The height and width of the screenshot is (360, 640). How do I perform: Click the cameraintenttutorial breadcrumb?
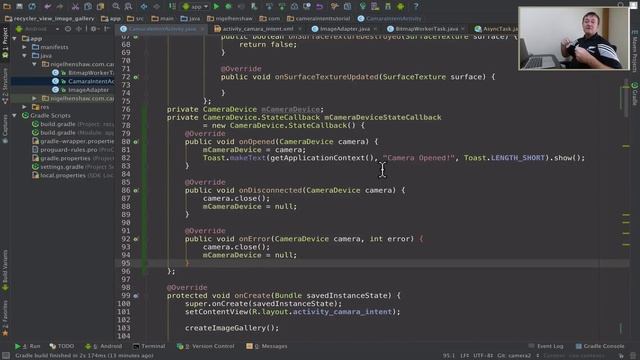click(x=318, y=18)
